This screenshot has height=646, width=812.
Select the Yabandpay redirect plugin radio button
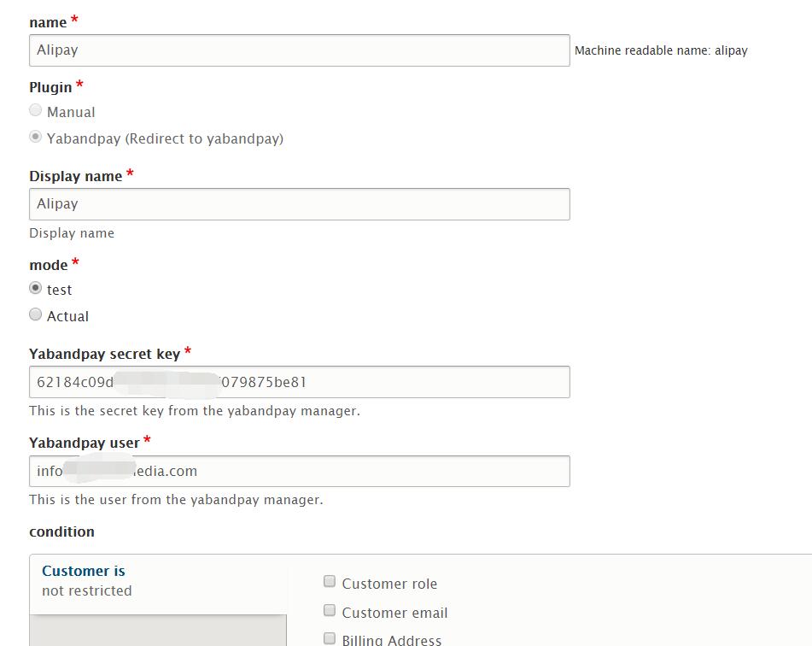(x=36, y=137)
